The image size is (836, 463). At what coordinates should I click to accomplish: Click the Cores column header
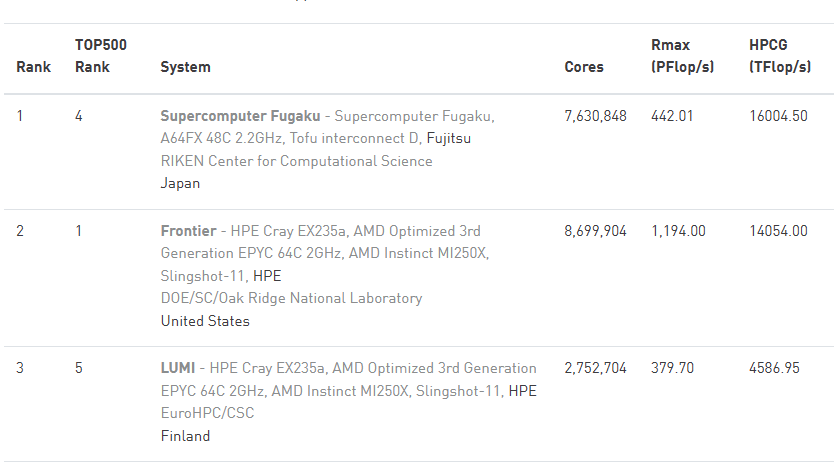[584, 67]
